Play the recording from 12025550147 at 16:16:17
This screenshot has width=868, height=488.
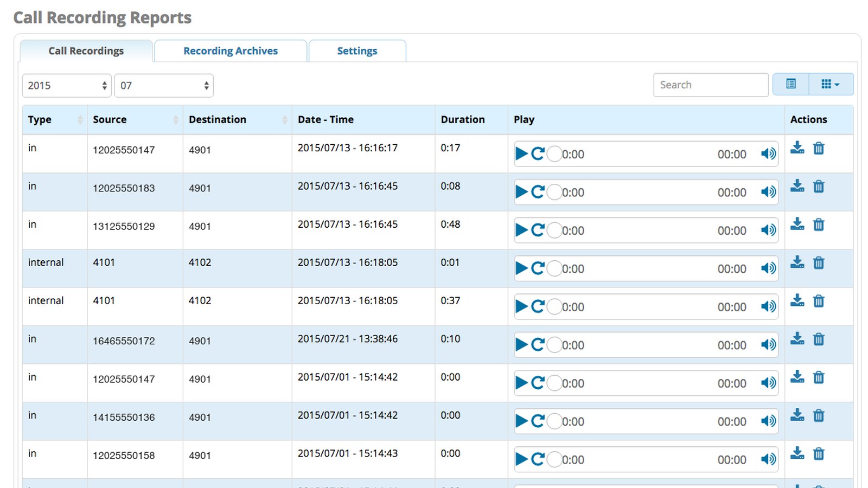[521, 154]
